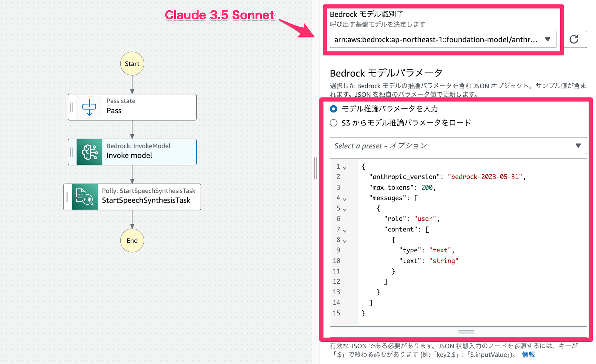Image resolution: width=596 pixels, height=364 pixels.
Task: Click the vertical panel splitter handle
Action: (316, 168)
